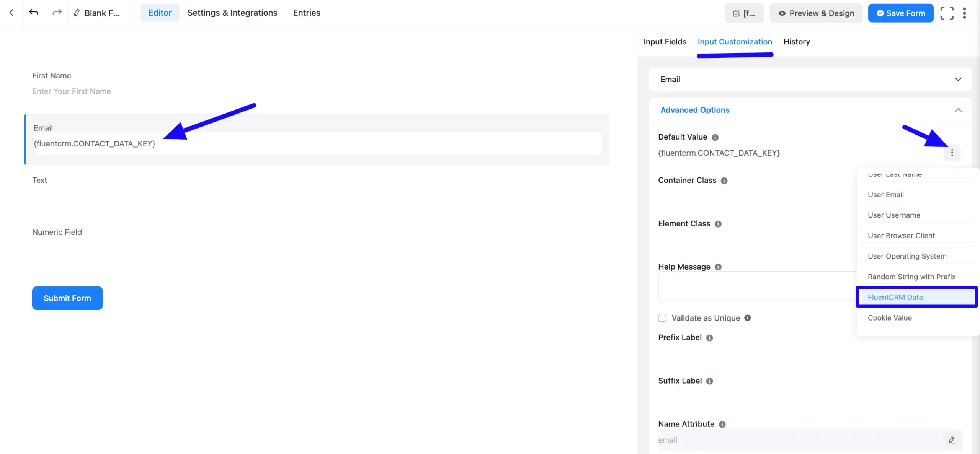Open Default Value shortcode ellipsis menu
This screenshot has height=454, width=980.
952,153
